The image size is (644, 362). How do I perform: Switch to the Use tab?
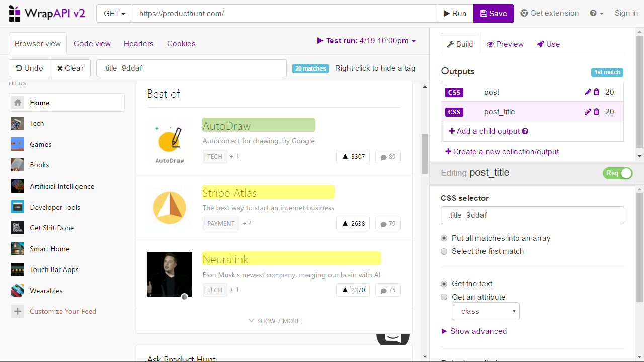pyautogui.click(x=548, y=44)
